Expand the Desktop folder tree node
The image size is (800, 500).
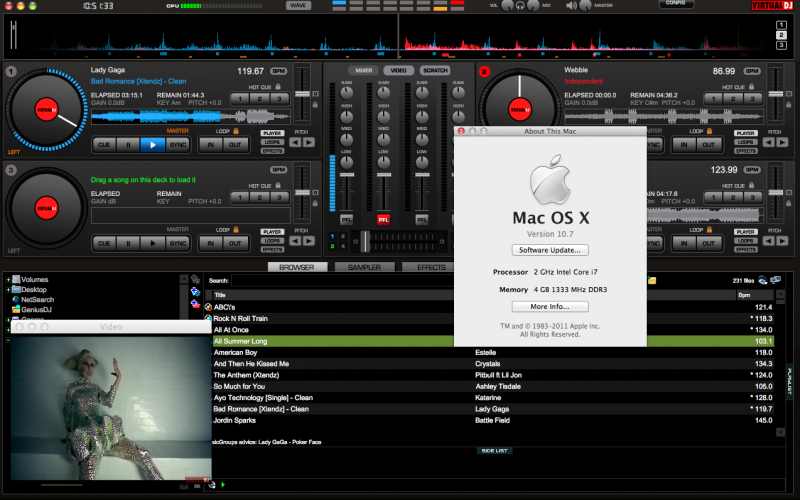(x=7, y=289)
